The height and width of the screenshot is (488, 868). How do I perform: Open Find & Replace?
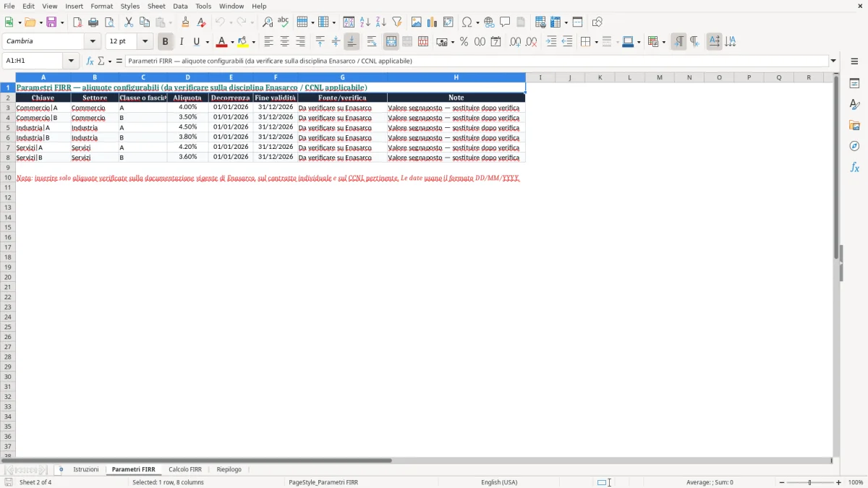point(268,22)
